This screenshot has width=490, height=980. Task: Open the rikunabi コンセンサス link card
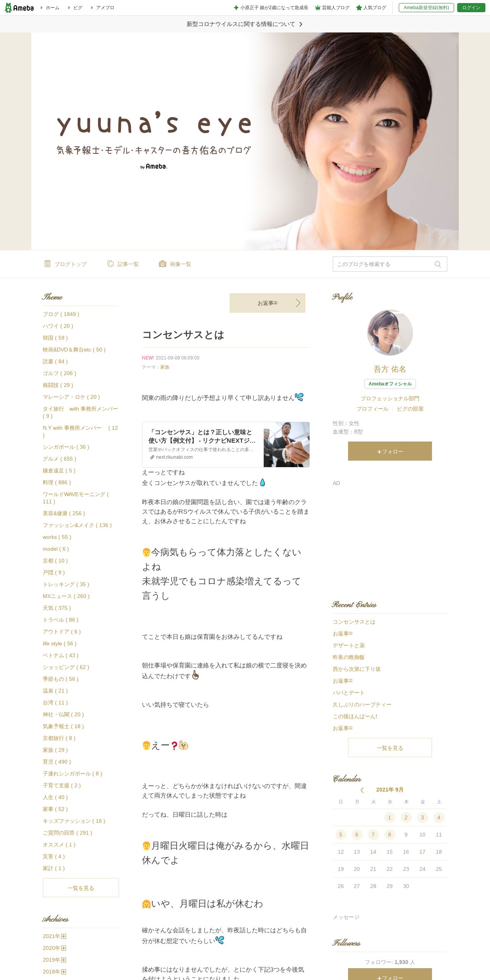coord(226,445)
